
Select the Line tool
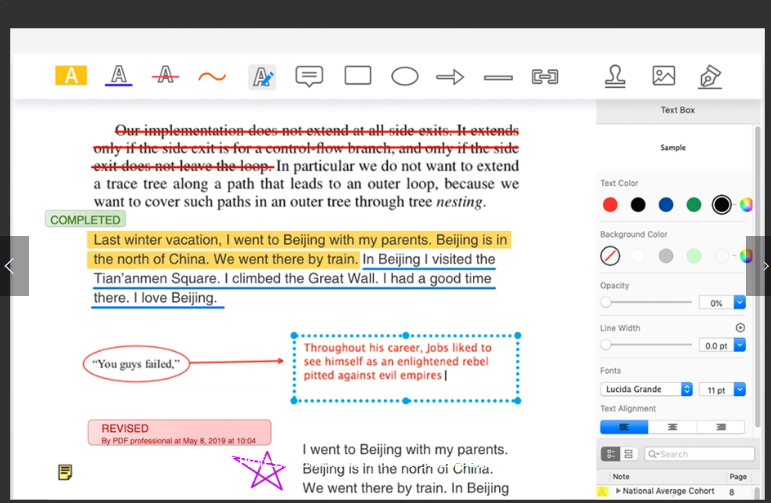pos(498,77)
